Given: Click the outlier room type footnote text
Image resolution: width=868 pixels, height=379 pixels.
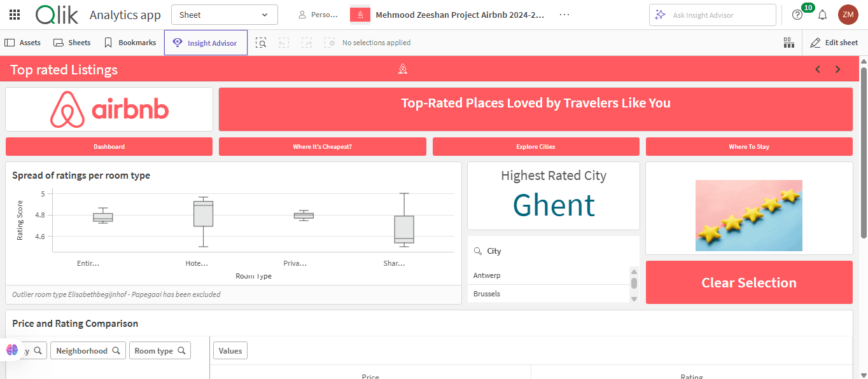Looking at the screenshot, I should 116,294.
